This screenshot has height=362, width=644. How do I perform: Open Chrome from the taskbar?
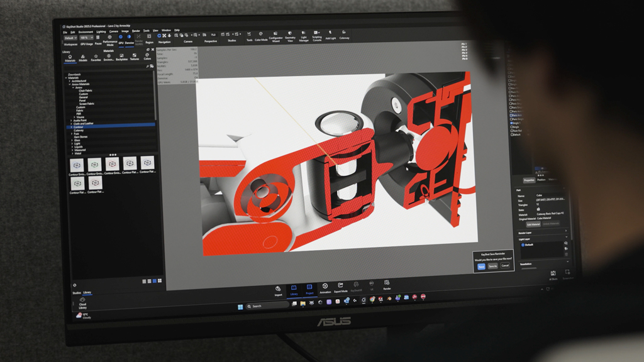(372, 300)
